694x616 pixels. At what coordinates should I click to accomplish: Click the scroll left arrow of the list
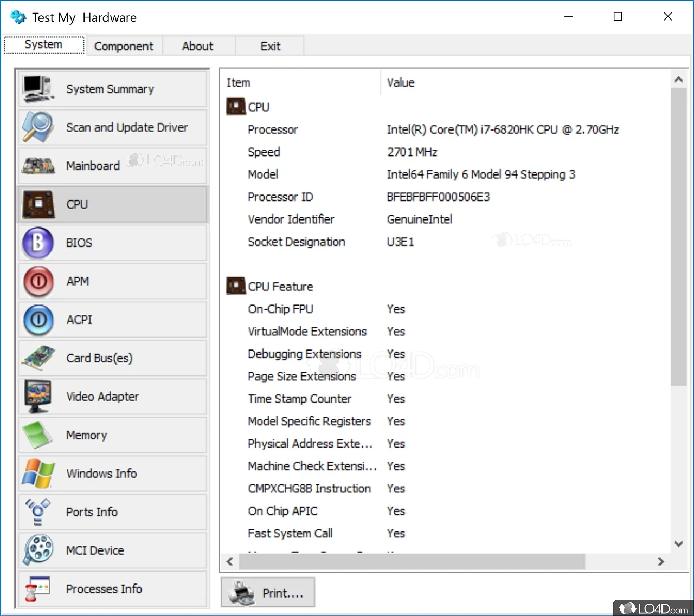(230, 562)
